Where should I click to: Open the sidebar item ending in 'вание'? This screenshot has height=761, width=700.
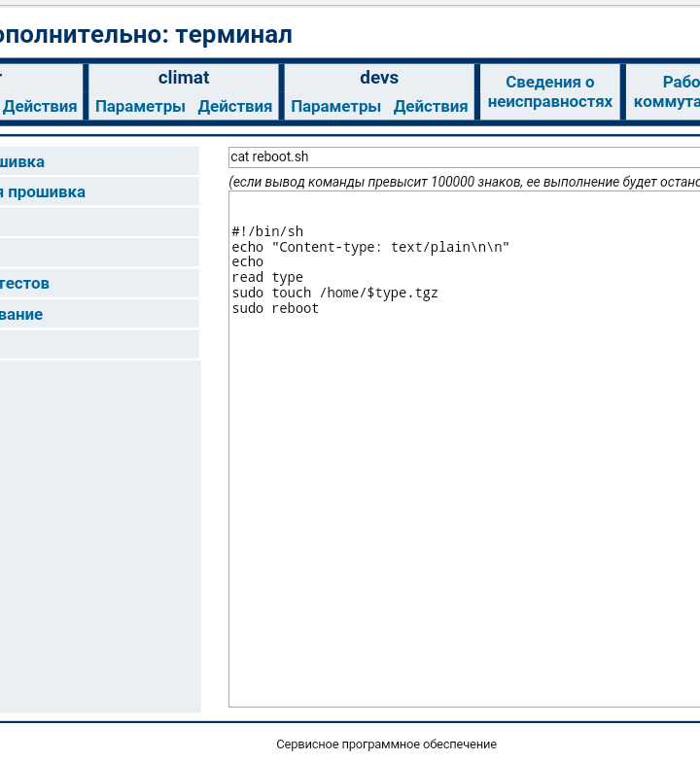(x=21, y=314)
